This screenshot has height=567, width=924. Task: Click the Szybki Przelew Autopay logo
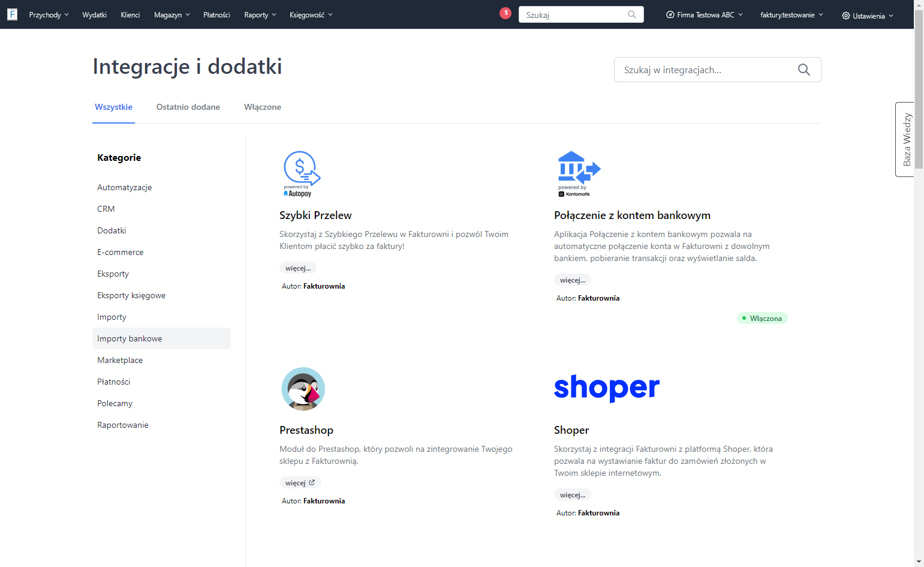[302, 174]
